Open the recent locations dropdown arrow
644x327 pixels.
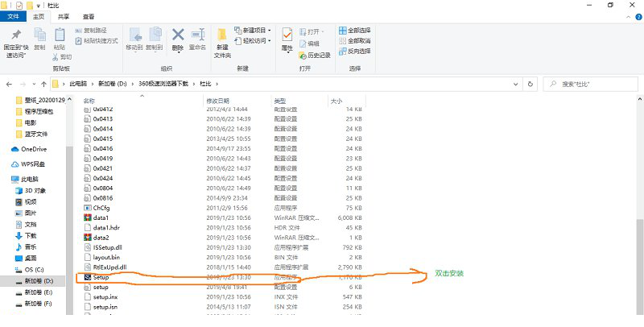[34, 85]
